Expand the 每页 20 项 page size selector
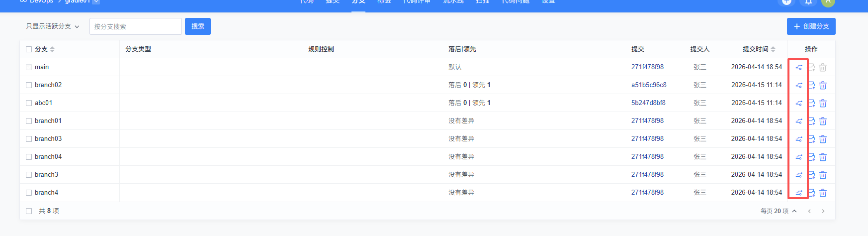 point(779,211)
